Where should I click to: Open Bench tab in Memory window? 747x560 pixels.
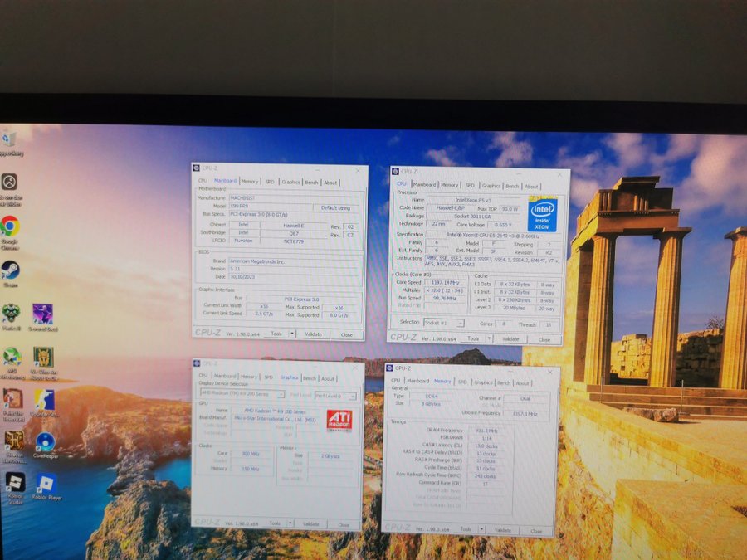(503, 383)
